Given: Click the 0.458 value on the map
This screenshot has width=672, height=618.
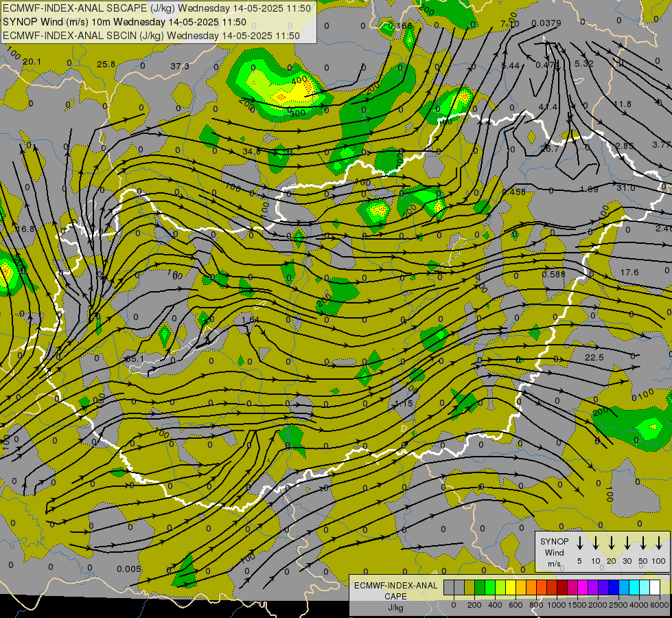Looking at the screenshot, I should [513, 192].
